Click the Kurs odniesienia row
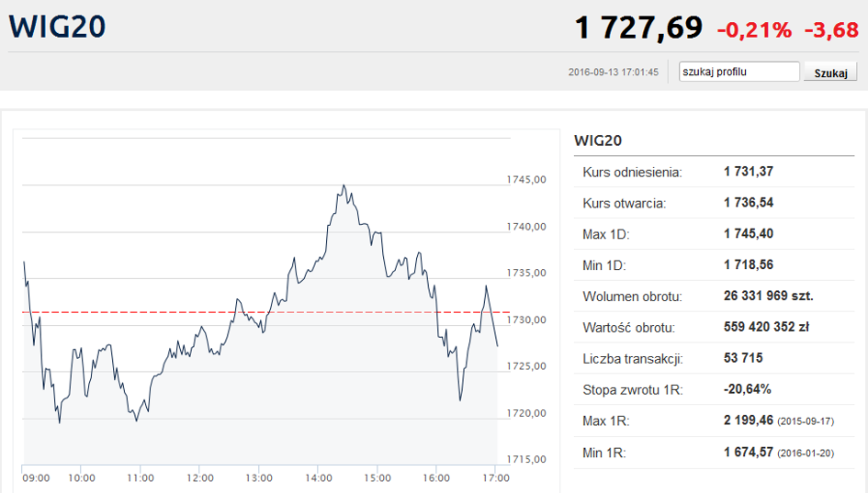This screenshot has height=493, width=868. (x=714, y=172)
